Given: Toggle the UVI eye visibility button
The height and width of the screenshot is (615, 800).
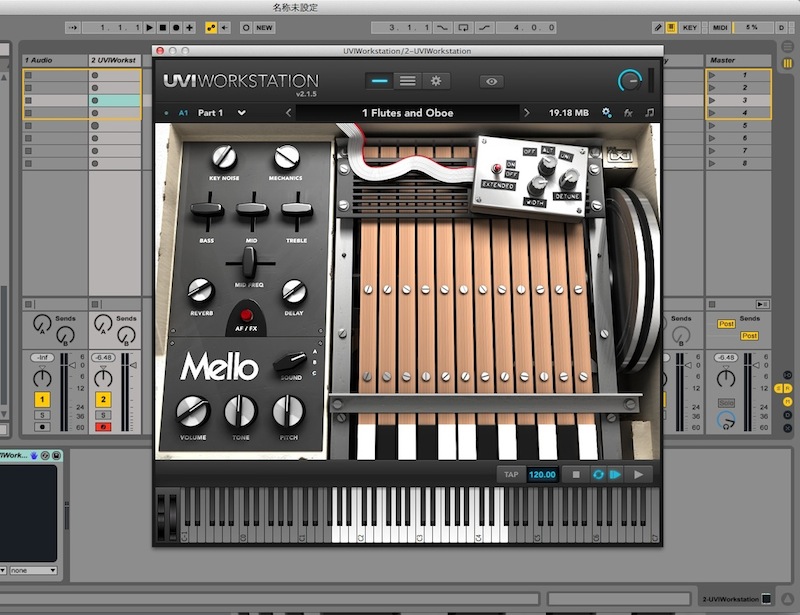Looking at the screenshot, I should (491, 81).
